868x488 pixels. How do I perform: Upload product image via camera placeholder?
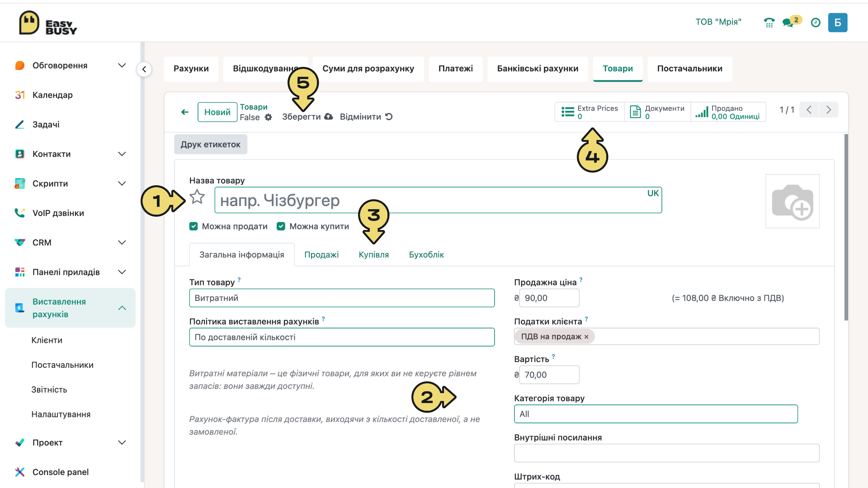(793, 201)
